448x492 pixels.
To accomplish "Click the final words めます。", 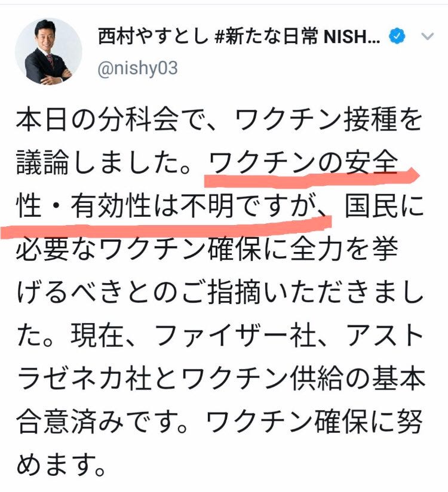I will tap(60, 465).
